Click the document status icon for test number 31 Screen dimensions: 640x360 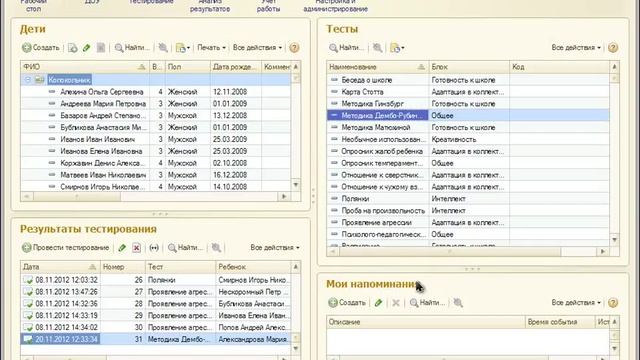click(28, 339)
